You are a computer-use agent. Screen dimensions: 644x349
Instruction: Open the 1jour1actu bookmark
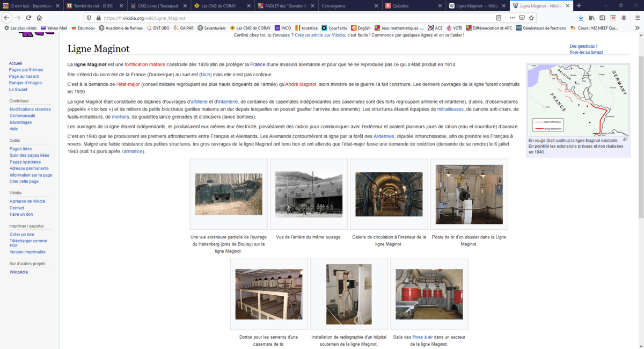point(335,28)
